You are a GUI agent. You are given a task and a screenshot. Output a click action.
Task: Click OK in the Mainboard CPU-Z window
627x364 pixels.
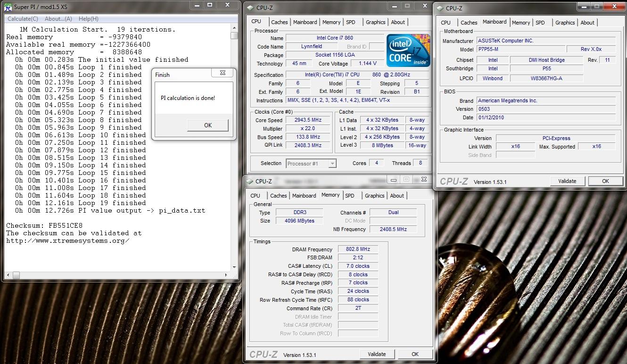click(605, 181)
